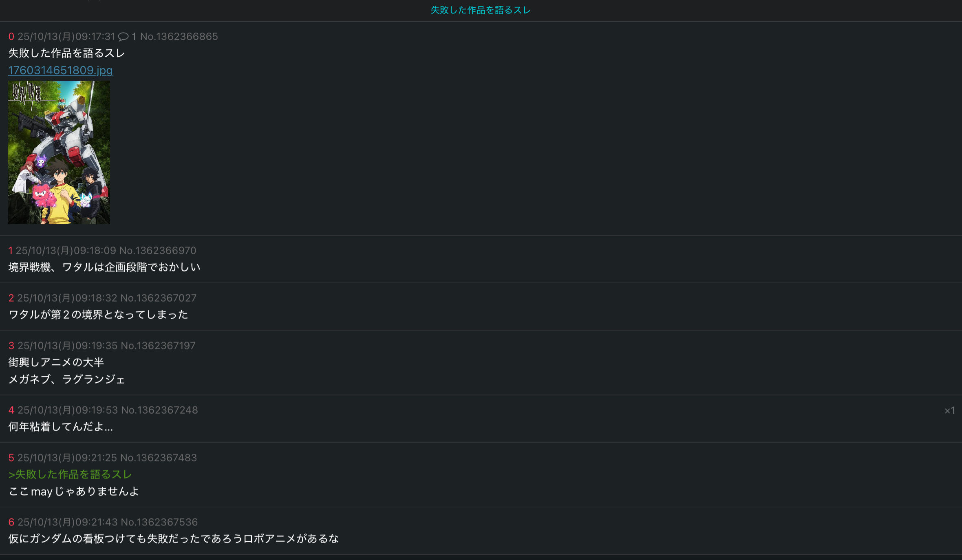The width and height of the screenshot is (962, 560).
Task: Click the green quoted text >失敗した作品を語るスレ
Action: point(70,474)
